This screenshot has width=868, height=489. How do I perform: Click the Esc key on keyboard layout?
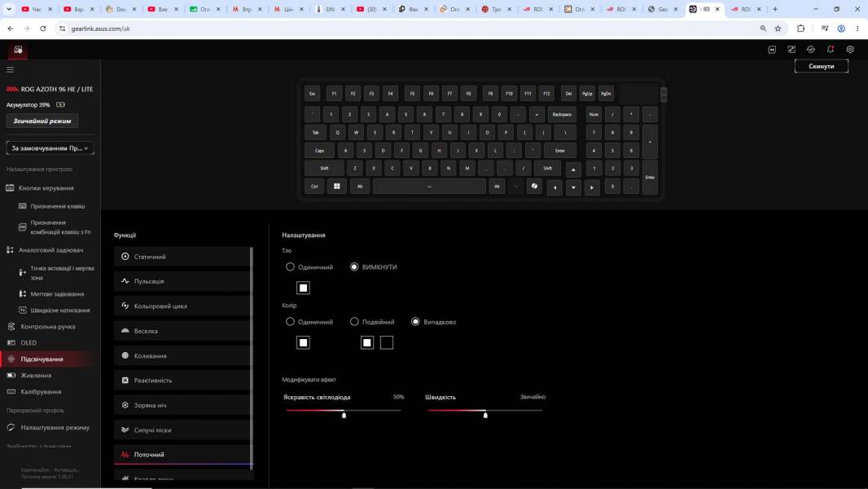click(312, 94)
